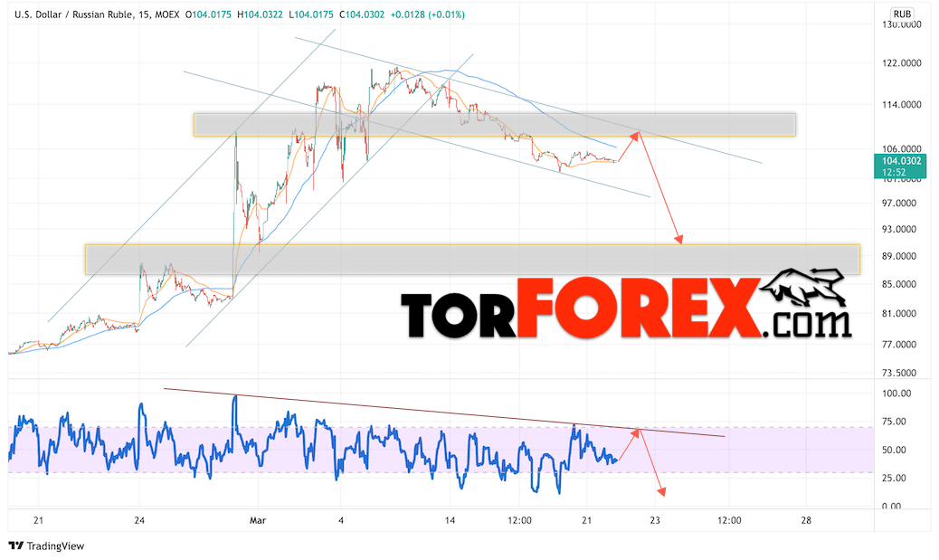Screen dimensions: 939x560
Task: Click the 4 date label on time axis
Action: pos(341,520)
